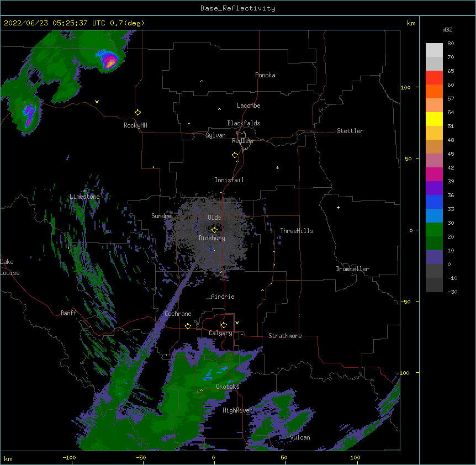Click the -100 tick label on bottom axis
This screenshot has width=476, height=465.
pyautogui.click(x=69, y=457)
